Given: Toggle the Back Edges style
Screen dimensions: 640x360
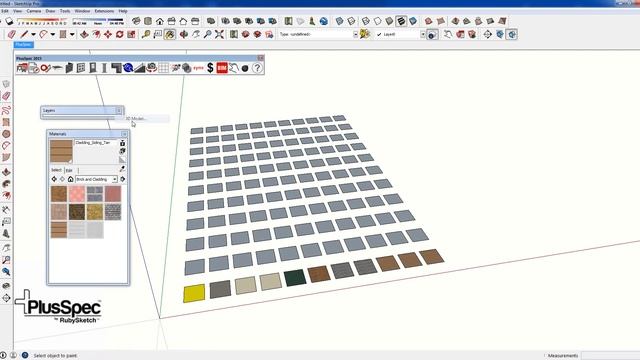Looking at the screenshot, I should [351, 21].
